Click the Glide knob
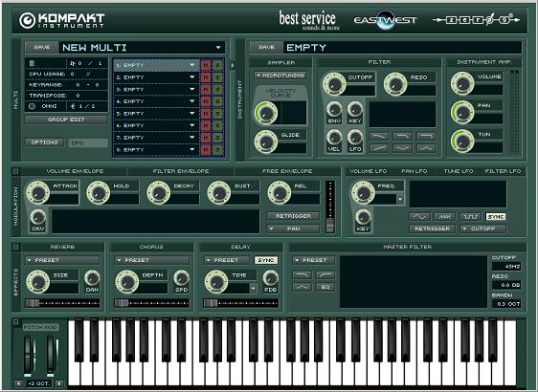This screenshot has width=538, height=392. click(x=266, y=142)
